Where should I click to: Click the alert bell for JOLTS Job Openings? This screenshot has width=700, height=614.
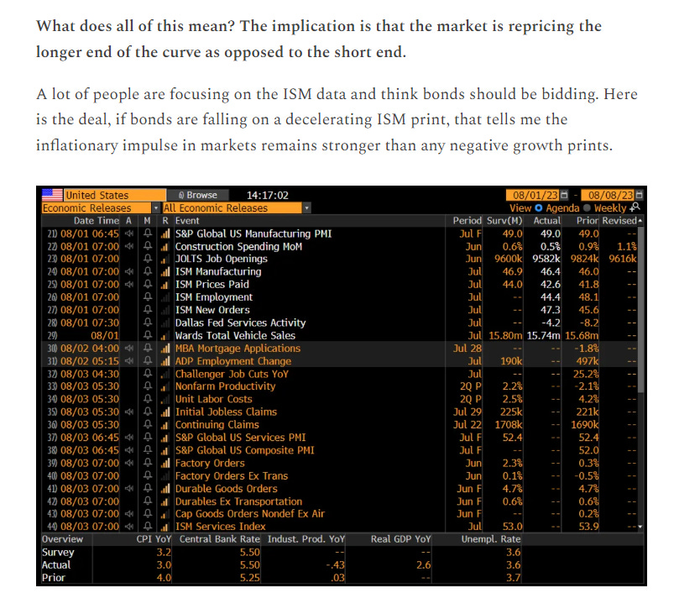point(148,259)
